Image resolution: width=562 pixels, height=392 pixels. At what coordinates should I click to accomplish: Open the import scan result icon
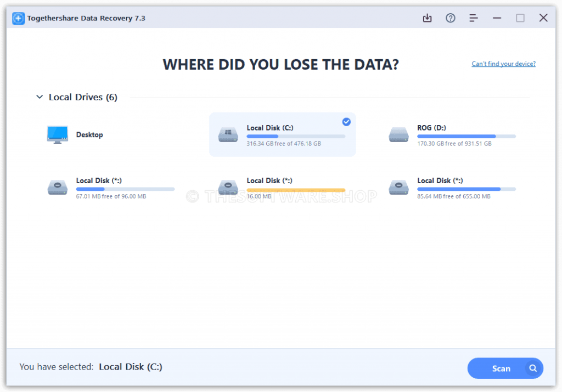[427, 18]
